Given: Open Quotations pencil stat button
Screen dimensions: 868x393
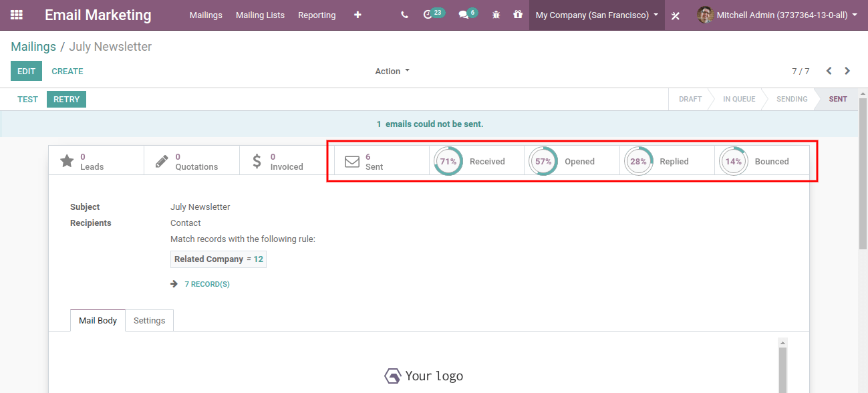Looking at the screenshot, I should (x=192, y=161).
